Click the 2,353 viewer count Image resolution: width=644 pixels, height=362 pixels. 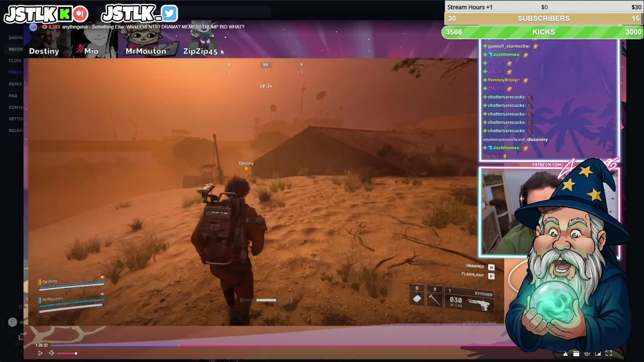coord(54,27)
